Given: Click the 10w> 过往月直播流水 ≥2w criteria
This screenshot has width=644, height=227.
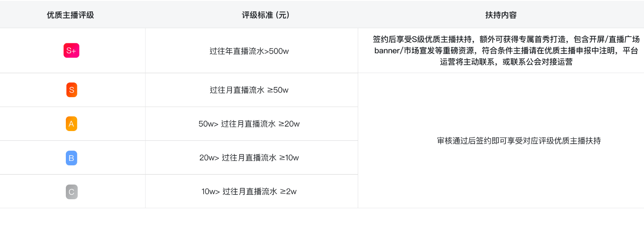Looking at the screenshot, I should (249, 191).
